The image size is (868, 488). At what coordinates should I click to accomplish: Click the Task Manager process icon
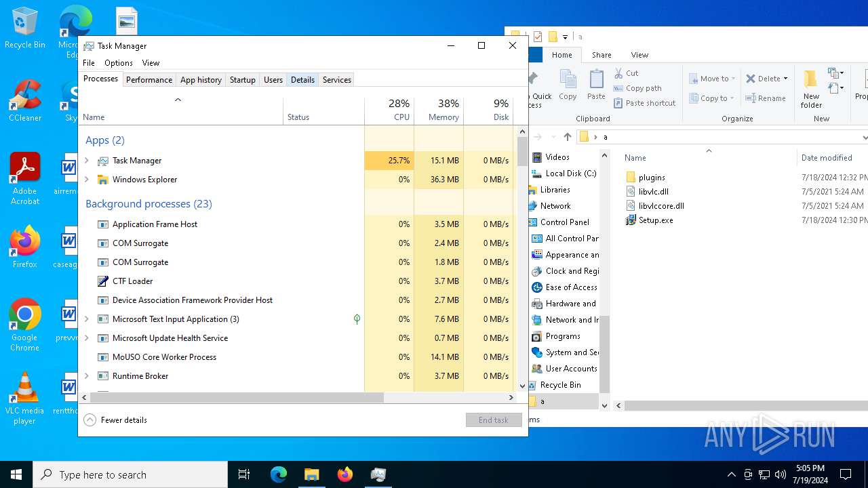point(103,161)
